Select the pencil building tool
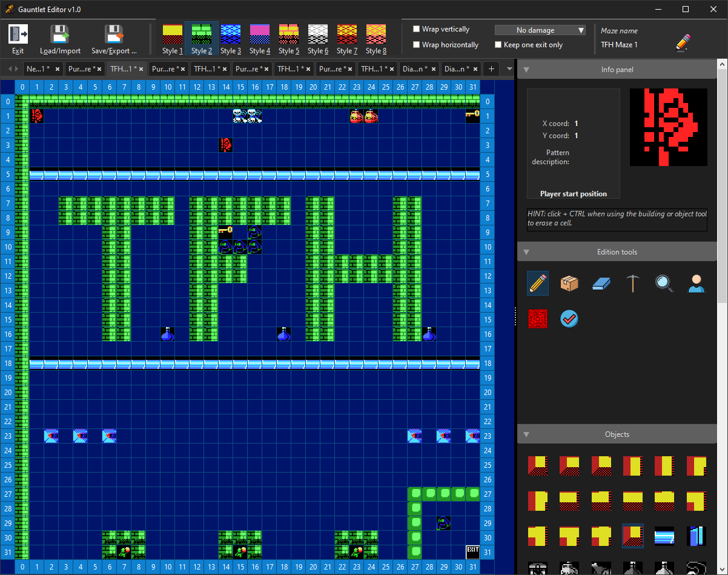 [538, 283]
